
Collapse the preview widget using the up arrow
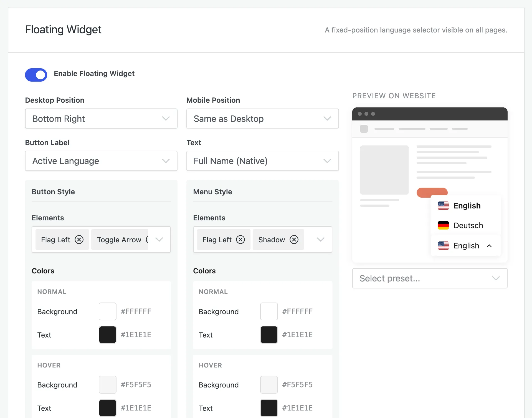coord(489,246)
